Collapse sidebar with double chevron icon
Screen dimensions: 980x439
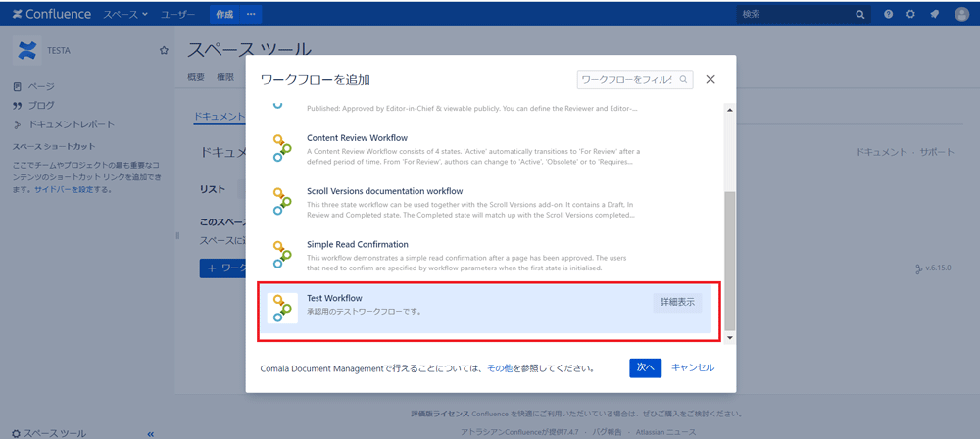tap(151, 433)
